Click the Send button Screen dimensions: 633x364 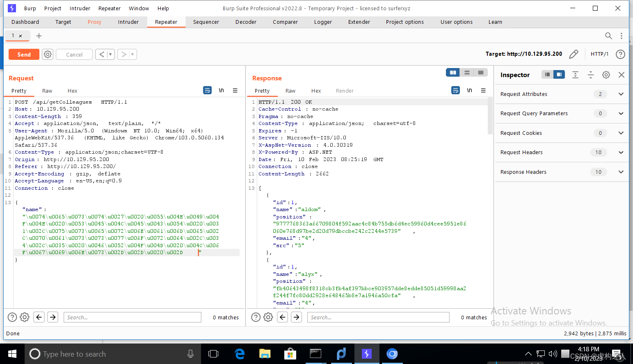tap(24, 55)
